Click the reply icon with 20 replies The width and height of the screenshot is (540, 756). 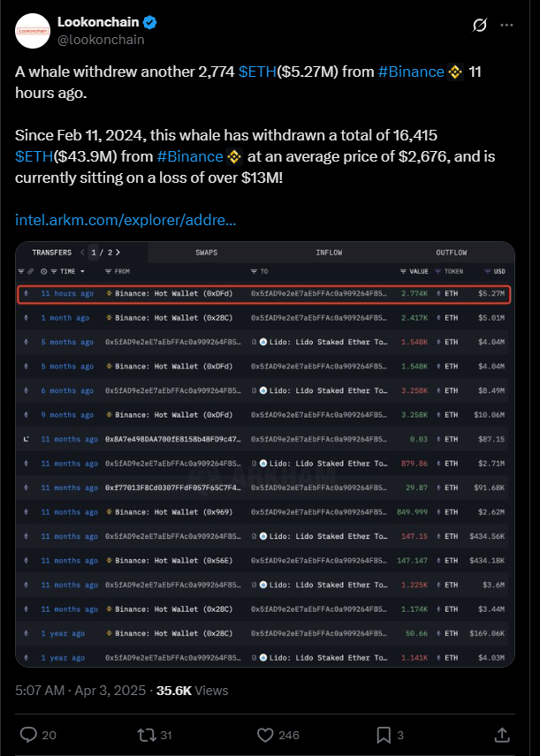click(28, 735)
